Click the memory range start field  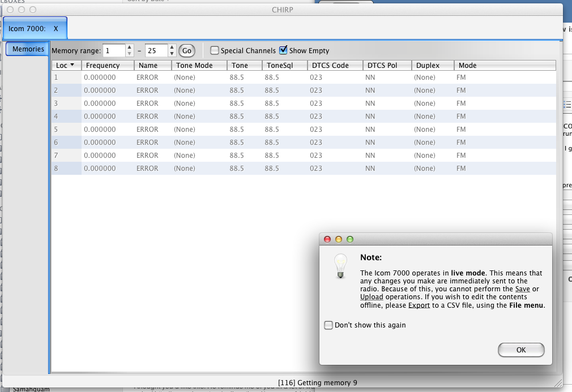[x=114, y=51]
